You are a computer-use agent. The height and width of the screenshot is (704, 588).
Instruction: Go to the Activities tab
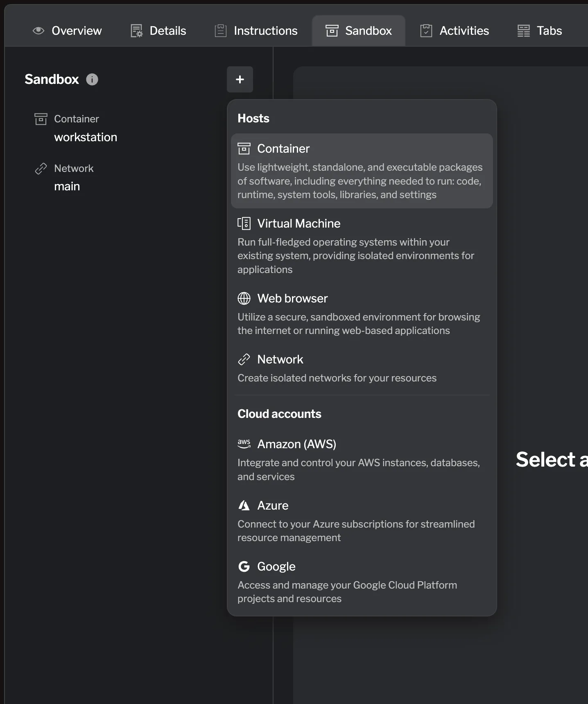tap(455, 31)
